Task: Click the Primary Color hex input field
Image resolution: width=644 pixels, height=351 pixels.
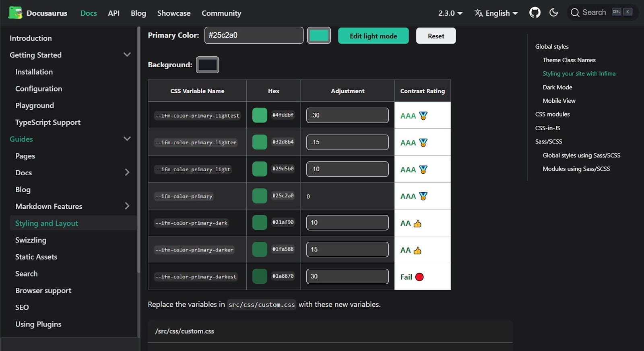Action: (254, 35)
